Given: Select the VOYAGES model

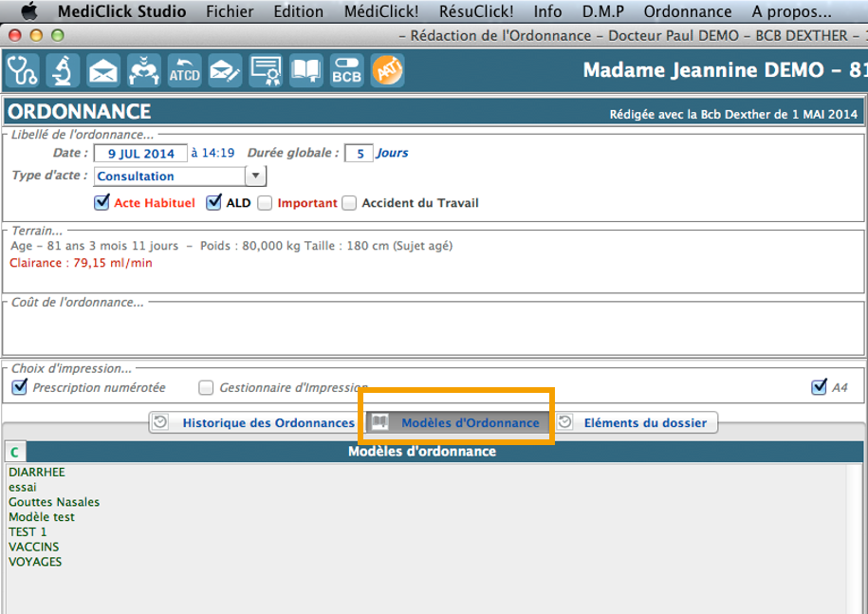Looking at the screenshot, I should click(35, 562).
